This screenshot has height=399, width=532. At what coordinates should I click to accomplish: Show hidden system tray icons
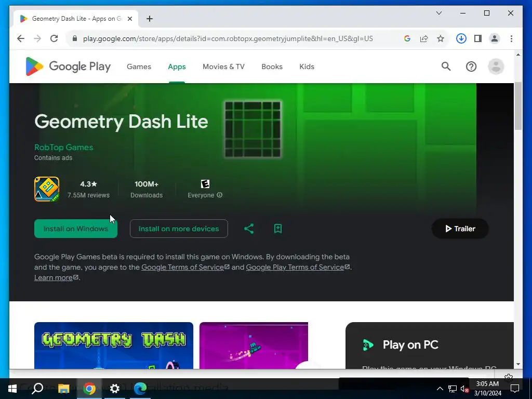click(x=440, y=389)
